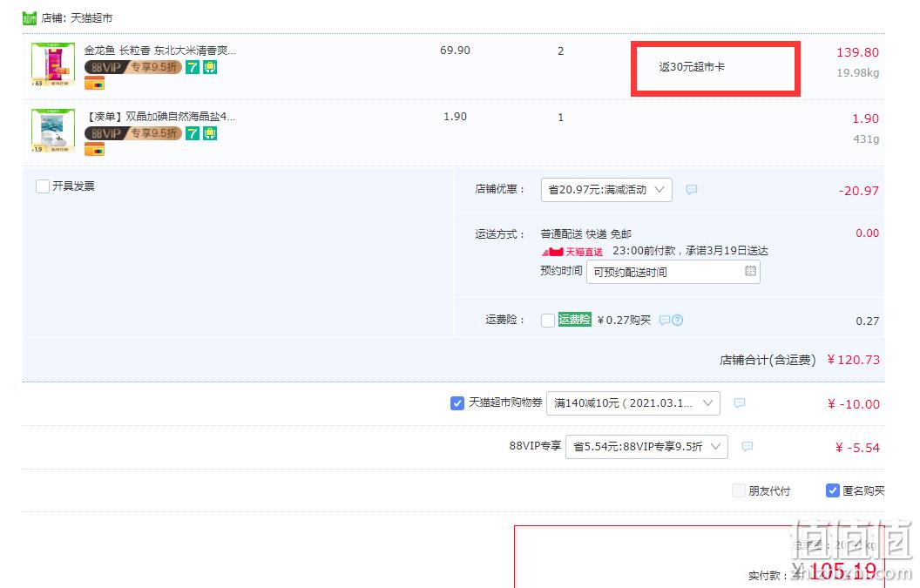Click the message icon beside the 天猫超市购物券 dropdown
The image size is (920, 588).
740,403
